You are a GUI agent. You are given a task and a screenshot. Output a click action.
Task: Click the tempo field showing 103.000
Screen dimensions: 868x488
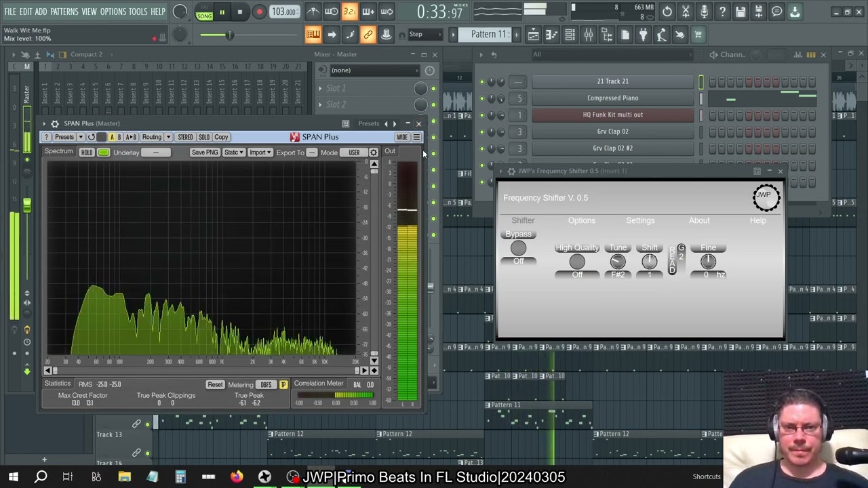(283, 12)
